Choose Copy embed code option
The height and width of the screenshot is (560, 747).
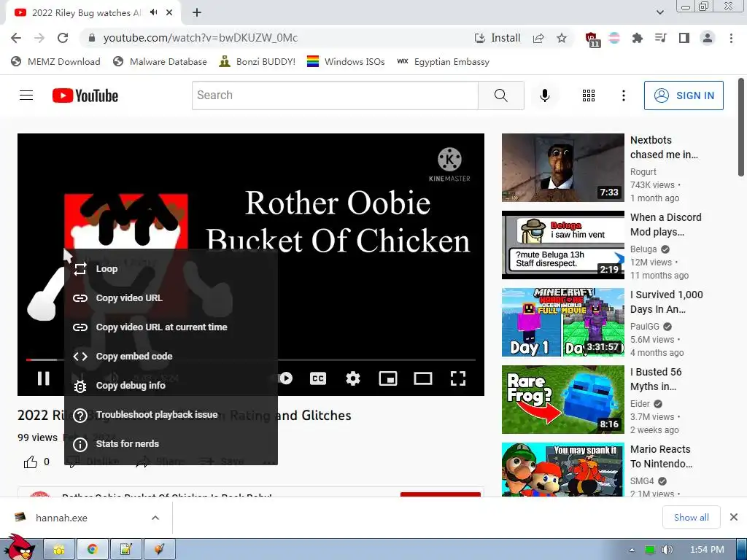171,356
